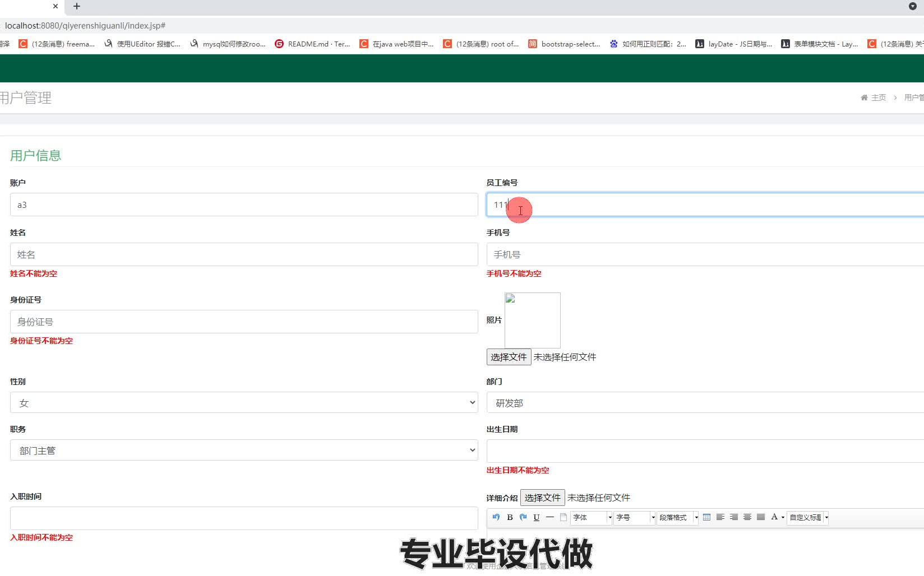
Task: Click the font color A icon
Action: click(774, 517)
